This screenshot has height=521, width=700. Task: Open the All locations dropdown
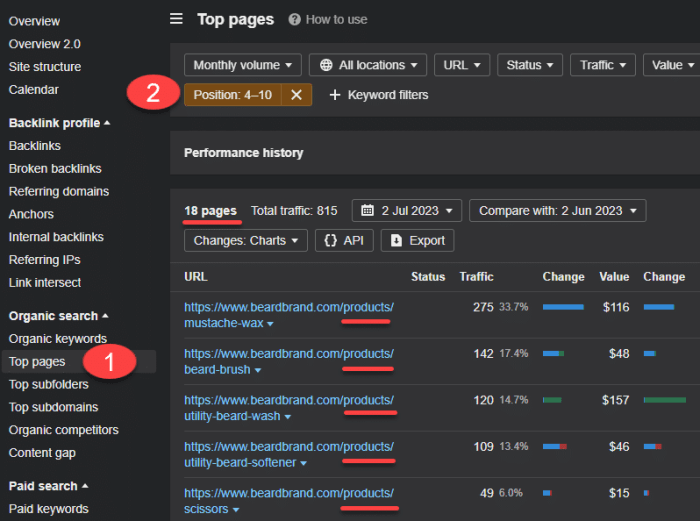[368, 65]
